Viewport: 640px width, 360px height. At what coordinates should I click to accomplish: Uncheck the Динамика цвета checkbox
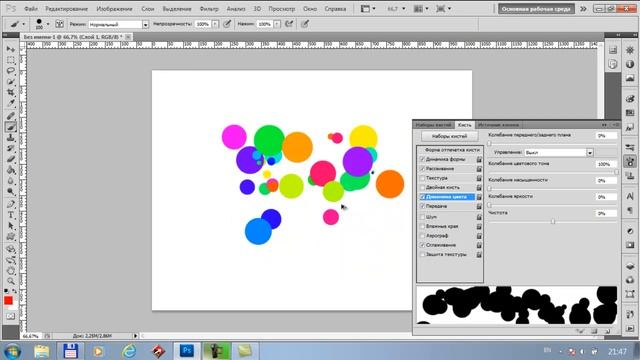422,197
